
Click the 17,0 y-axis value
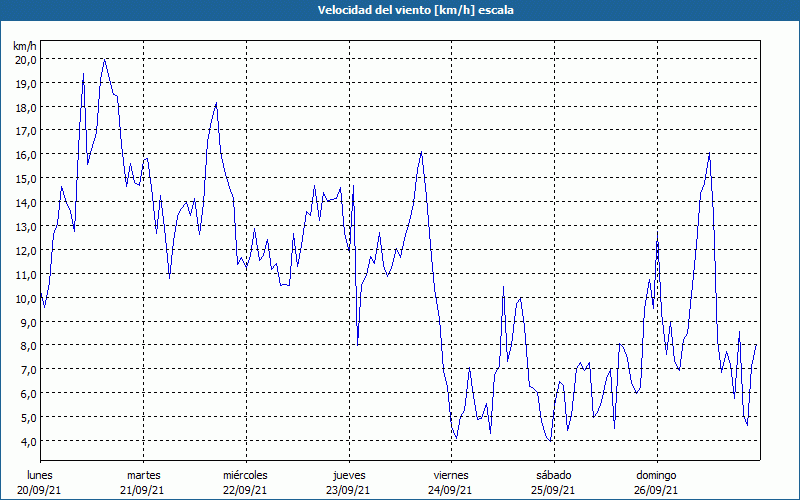pyautogui.click(x=27, y=131)
